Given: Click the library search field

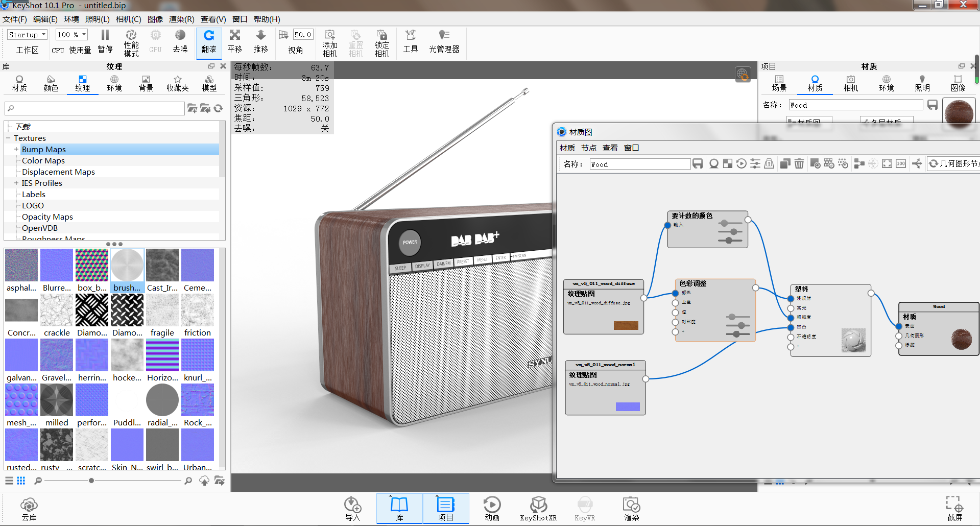Looking at the screenshot, I should coord(95,108).
